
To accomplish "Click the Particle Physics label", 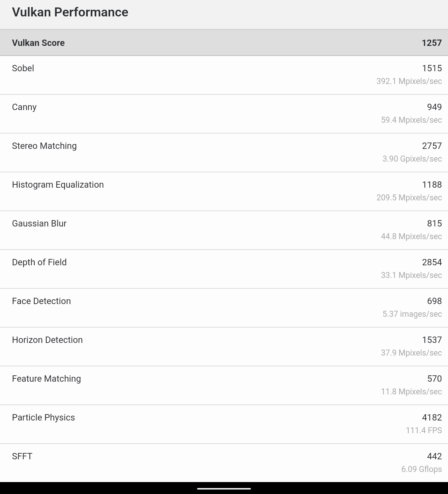I will [43, 418].
